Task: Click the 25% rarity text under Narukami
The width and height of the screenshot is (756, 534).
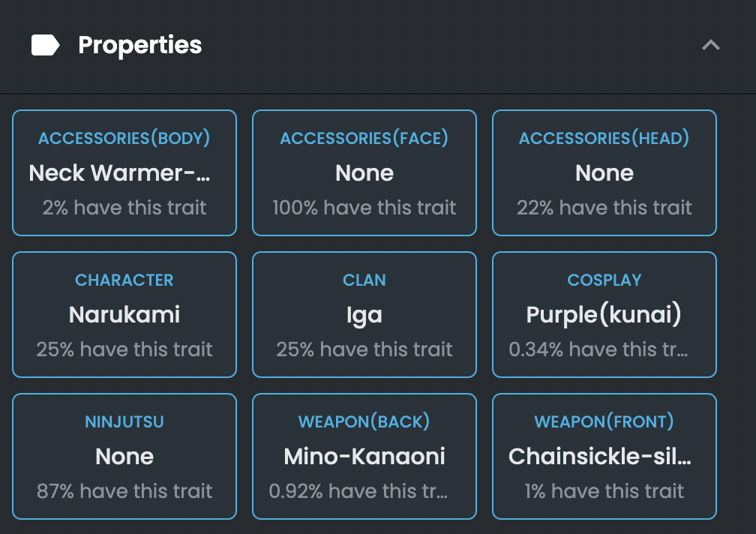Action: [x=124, y=349]
